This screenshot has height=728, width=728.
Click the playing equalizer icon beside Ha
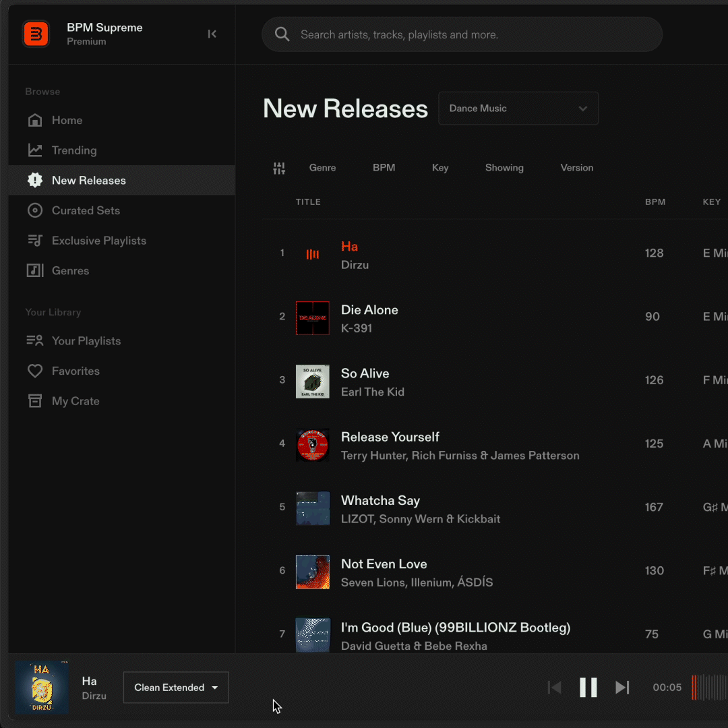tap(313, 254)
